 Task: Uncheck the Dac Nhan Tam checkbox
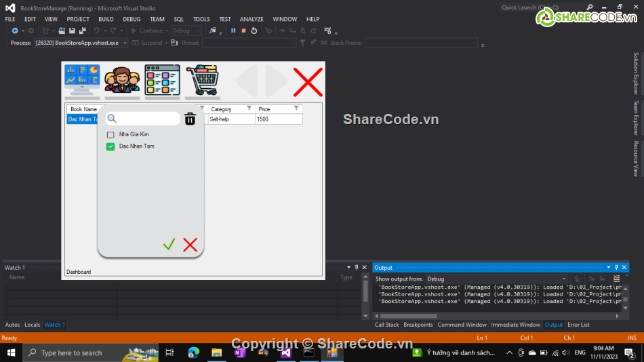click(x=110, y=146)
